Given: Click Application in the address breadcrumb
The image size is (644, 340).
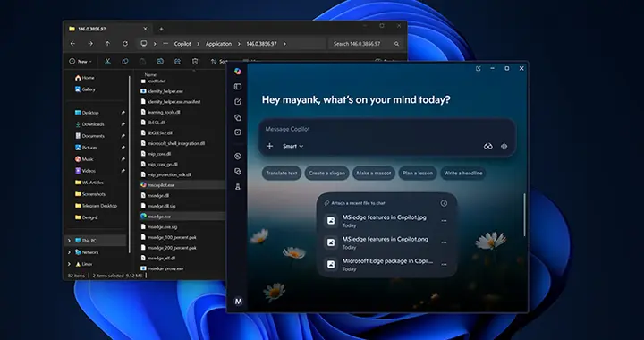Looking at the screenshot, I should [218, 44].
